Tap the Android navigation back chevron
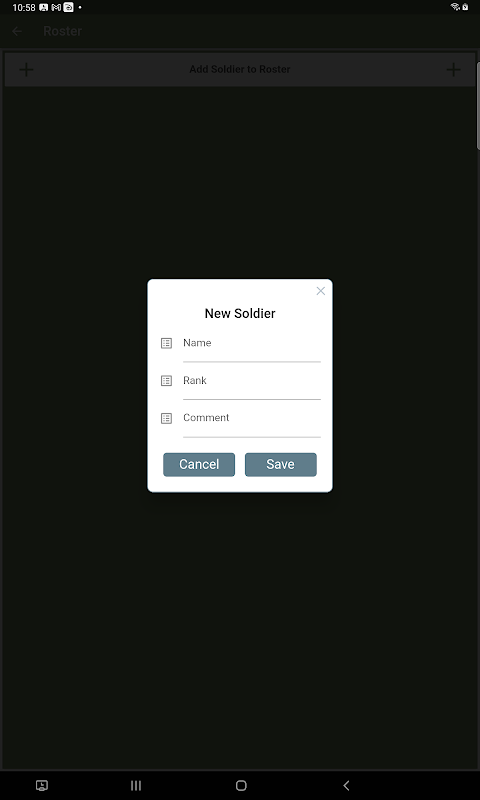Image resolution: width=480 pixels, height=800 pixels. click(x=346, y=785)
